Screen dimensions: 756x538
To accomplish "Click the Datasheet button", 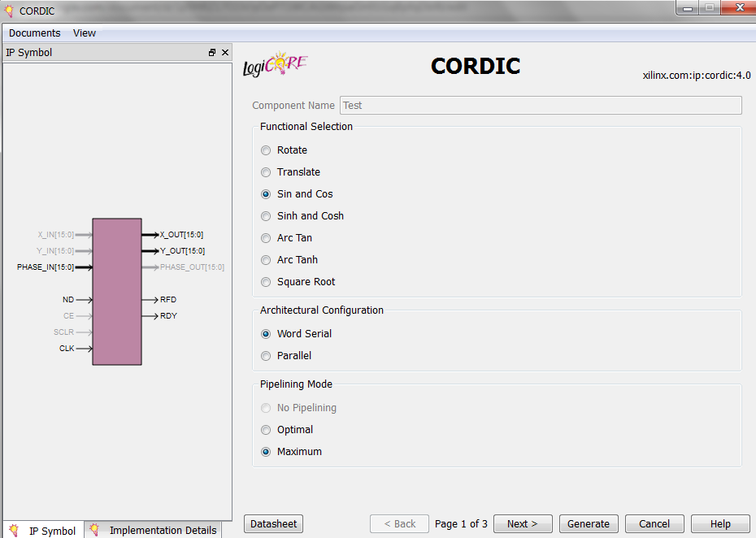I will (273, 524).
